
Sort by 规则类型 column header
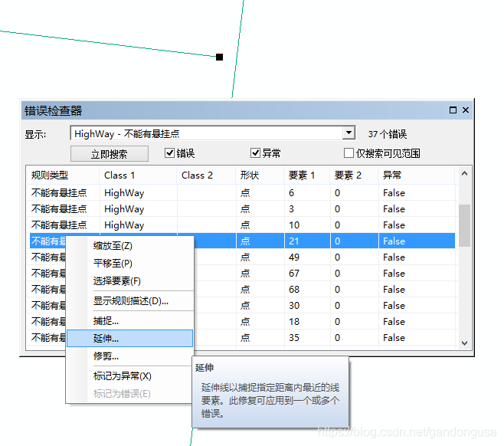pyautogui.click(x=63, y=175)
